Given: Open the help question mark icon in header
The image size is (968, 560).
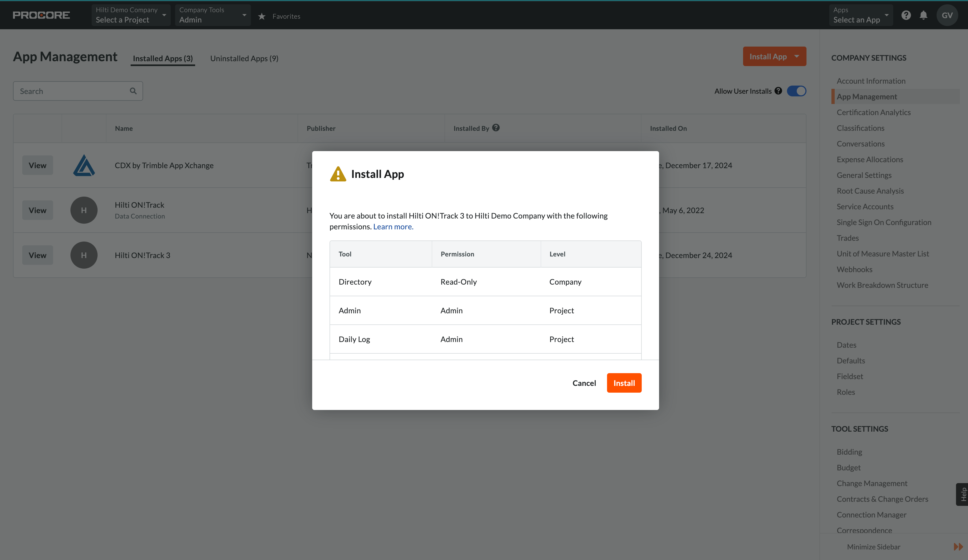Looking at the screenshot, I should click(x=906, y=15).
